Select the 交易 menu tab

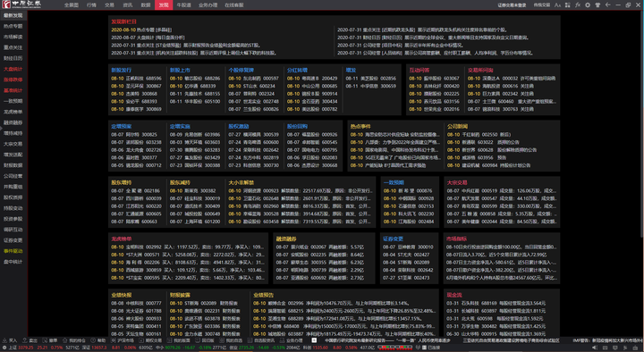pyautogui.click(x=109, y=5)
